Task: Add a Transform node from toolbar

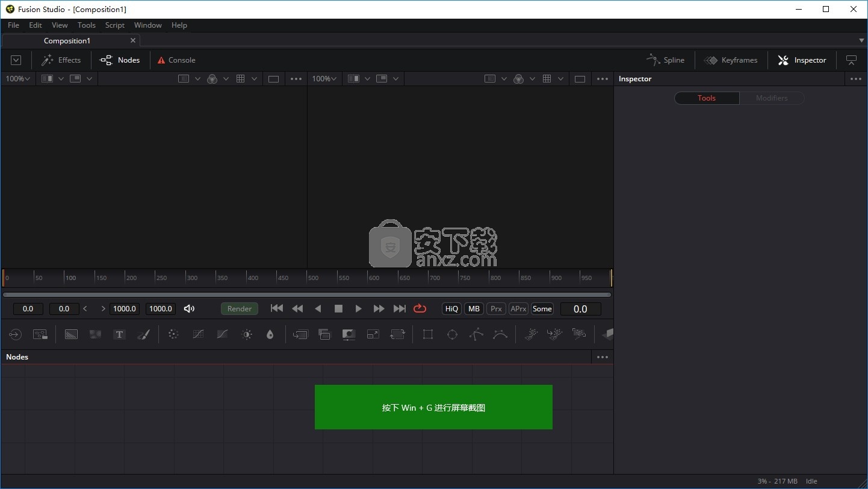Action: (397, 334)
